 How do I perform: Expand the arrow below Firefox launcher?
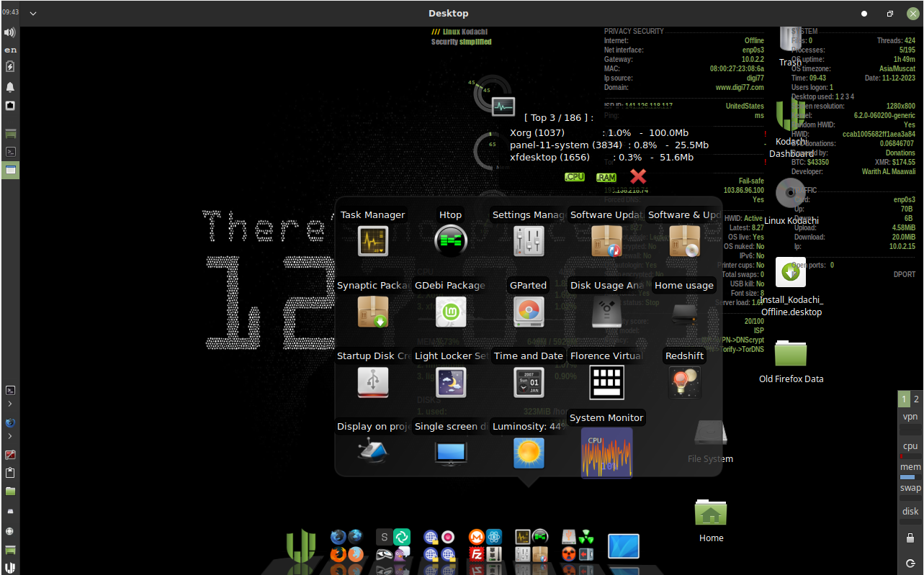point(10,436)
